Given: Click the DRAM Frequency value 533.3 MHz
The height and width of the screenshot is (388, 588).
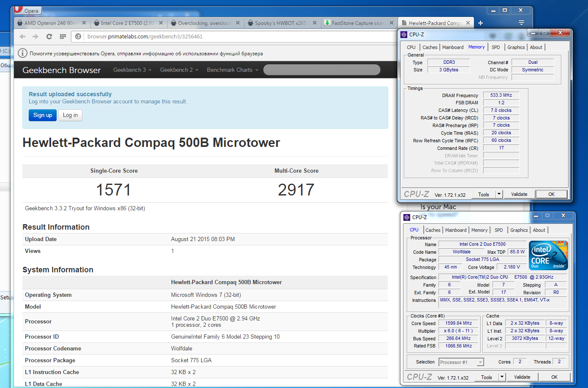Looking at the screenshot, I should tap(501, 95).
